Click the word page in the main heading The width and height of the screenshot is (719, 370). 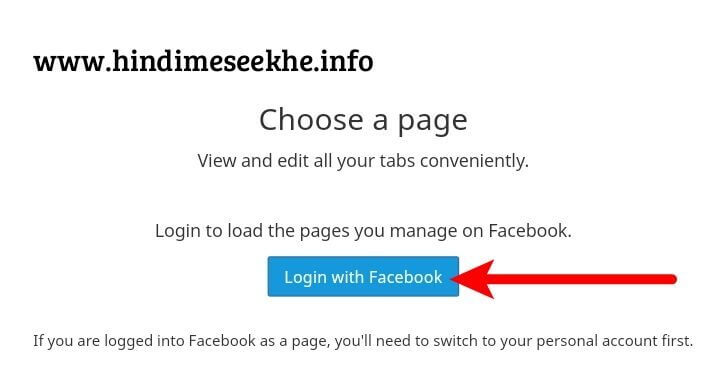tap(432, 122)
